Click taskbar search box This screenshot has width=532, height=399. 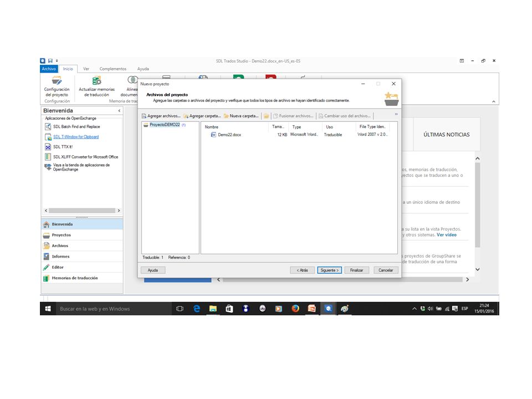pos(114,309)
